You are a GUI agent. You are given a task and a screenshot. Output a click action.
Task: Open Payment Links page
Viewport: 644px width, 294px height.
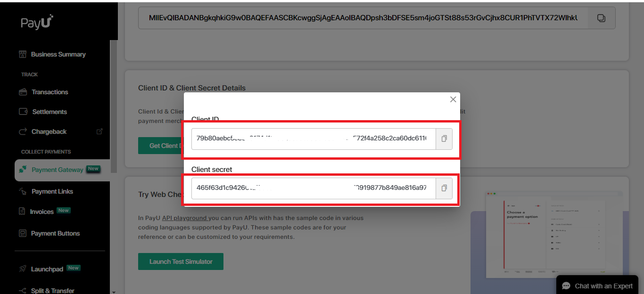coord(52,191)
